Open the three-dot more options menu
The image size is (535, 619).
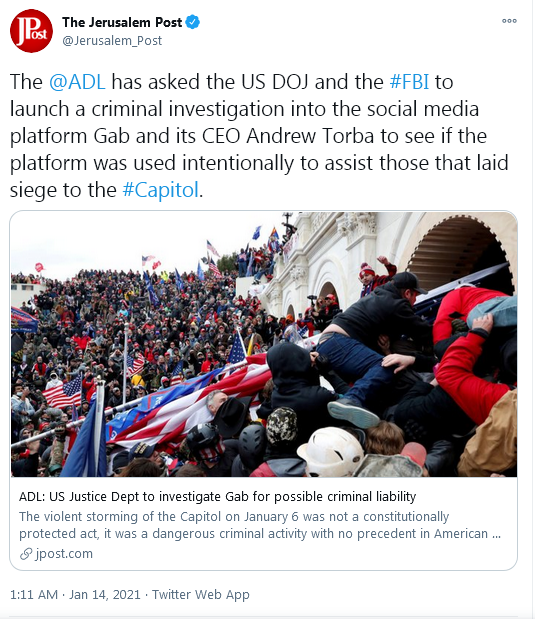pyautogui.click(x=509, y=21)
